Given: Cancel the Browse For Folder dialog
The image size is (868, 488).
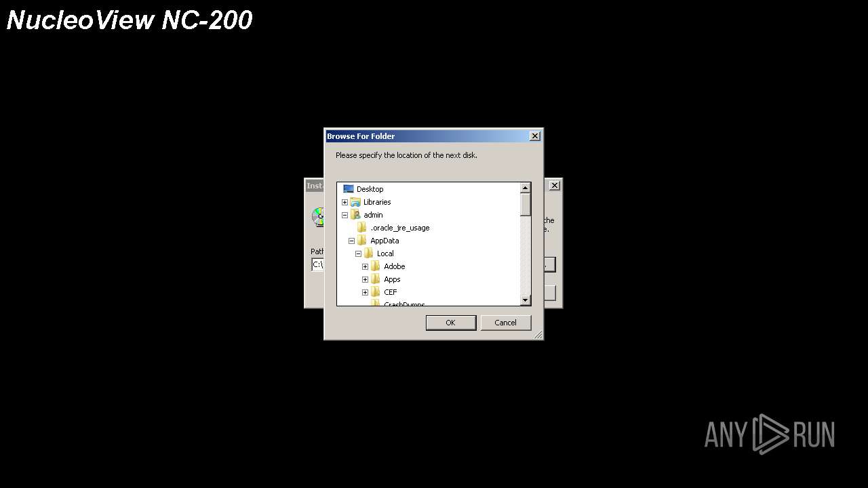Looking at the screenshot, I should pos(505,323).
